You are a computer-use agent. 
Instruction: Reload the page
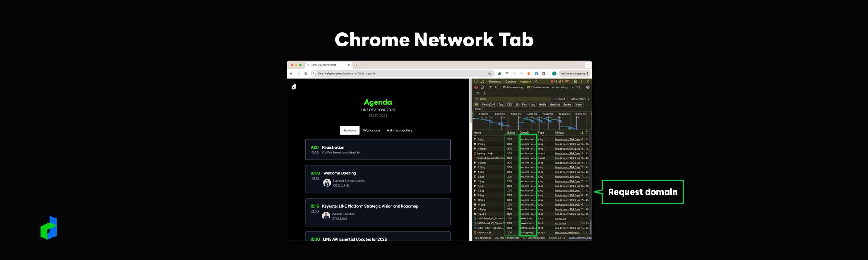coord(306,74)
